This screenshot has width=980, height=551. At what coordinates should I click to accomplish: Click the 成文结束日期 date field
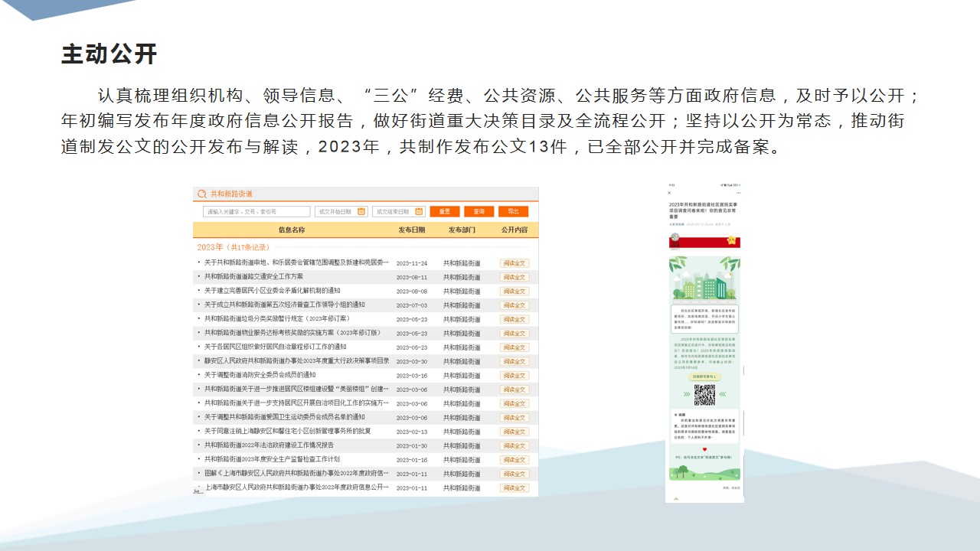click(x=393, y=212)
